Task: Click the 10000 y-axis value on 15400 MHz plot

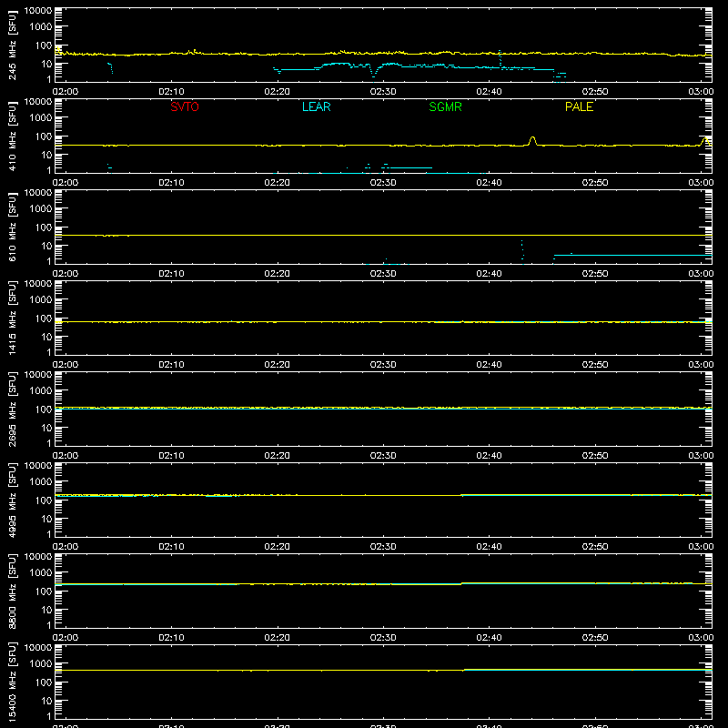Action: pyautogui.click(x=38, y=648)
